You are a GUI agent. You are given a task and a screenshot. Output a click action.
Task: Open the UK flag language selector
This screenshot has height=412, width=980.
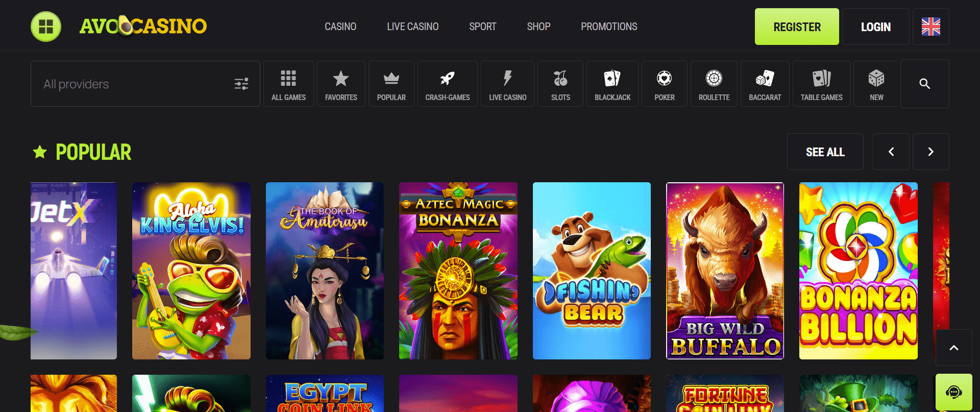[x=930, y=27]
